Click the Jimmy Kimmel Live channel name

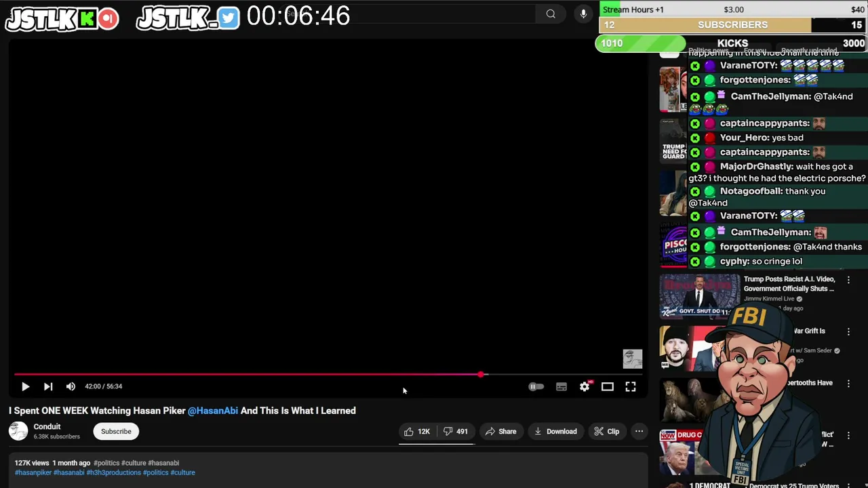point(769,298)
